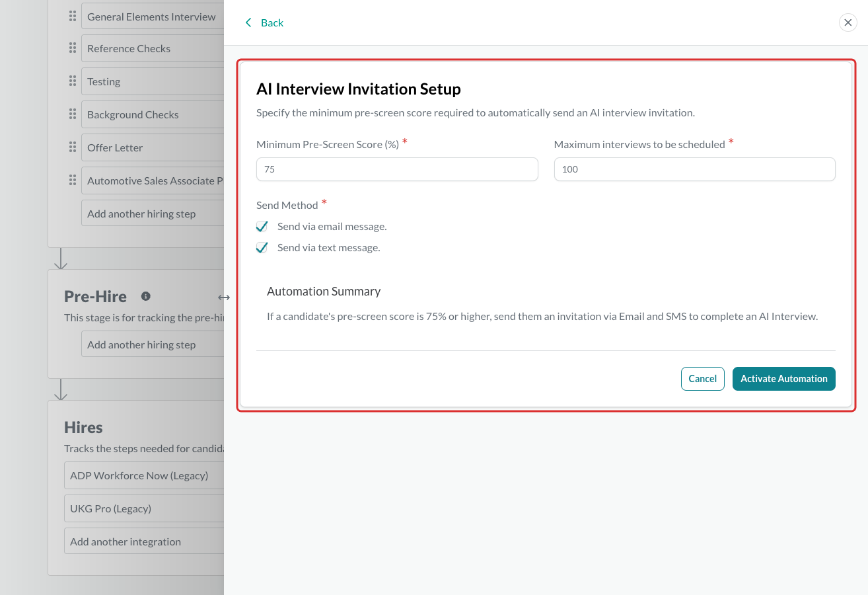This screenshot has height=595, width=868.
Task: Add another hiring step in Pre-Hire stage
Action: coord(153,344)
